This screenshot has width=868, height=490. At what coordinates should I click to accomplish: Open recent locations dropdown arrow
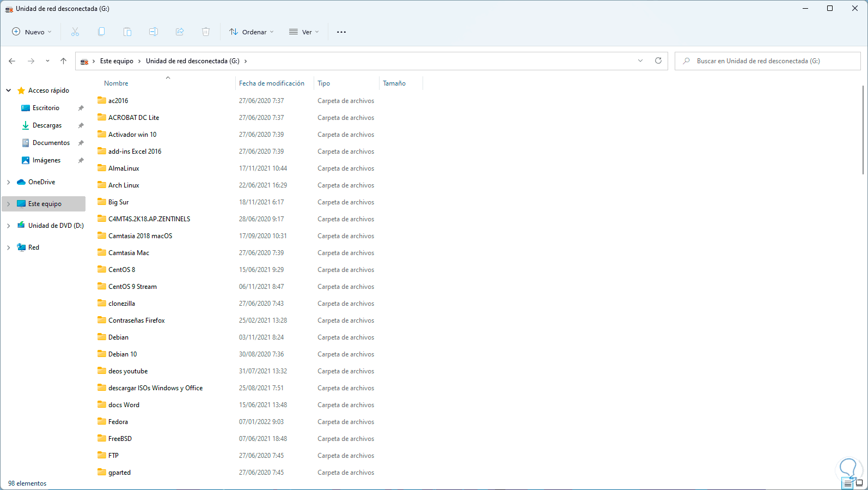pos(47,61)
